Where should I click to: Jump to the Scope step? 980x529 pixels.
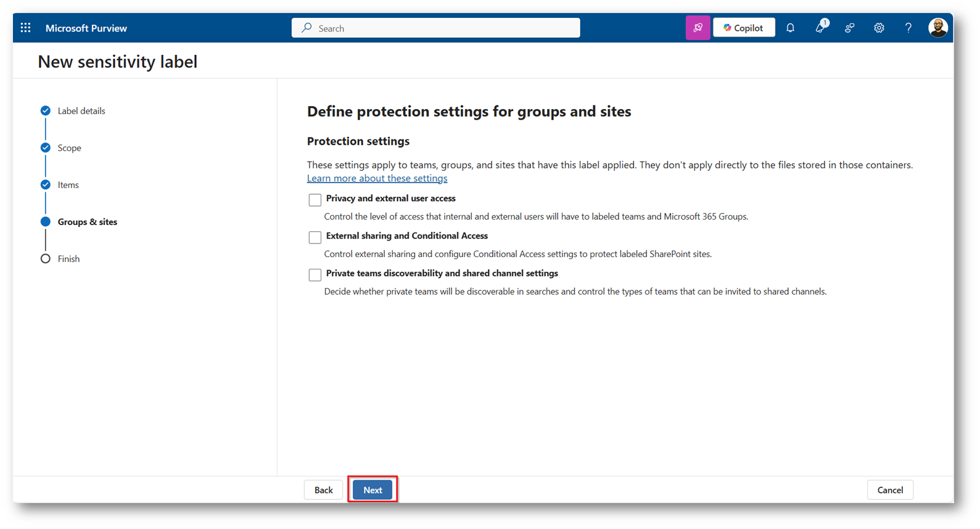click(x=69, y=148)
